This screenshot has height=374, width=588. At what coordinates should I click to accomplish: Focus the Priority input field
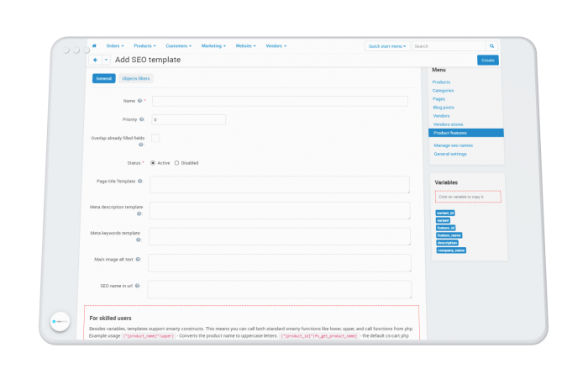(x=189, y=119)
